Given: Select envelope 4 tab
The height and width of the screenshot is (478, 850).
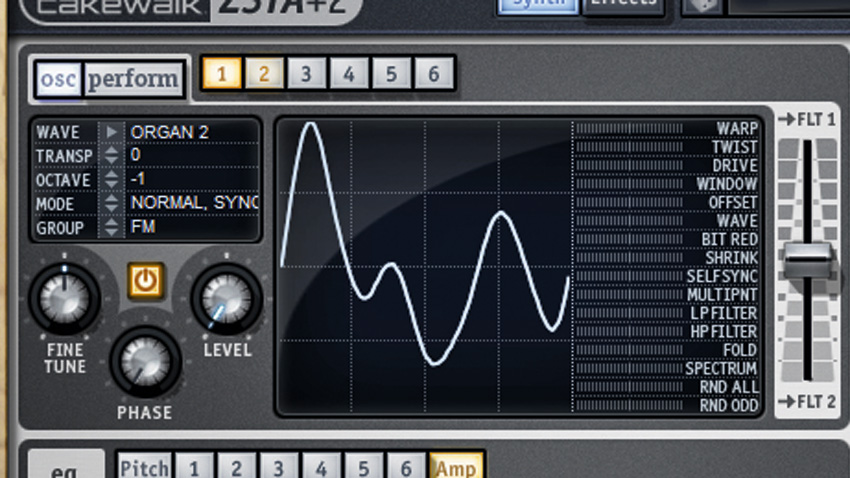Looking at the screenshot, I should pyautogui.click(x=321, y=467).
